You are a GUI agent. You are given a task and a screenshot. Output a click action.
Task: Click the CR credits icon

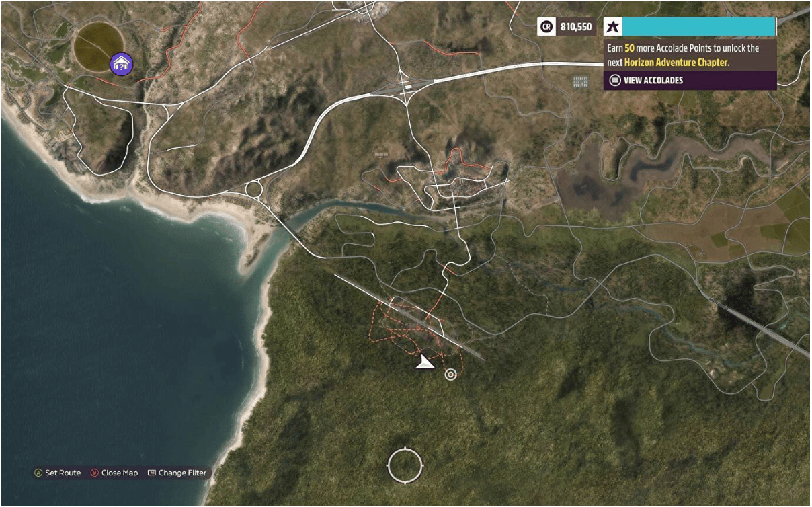(546, 27)
